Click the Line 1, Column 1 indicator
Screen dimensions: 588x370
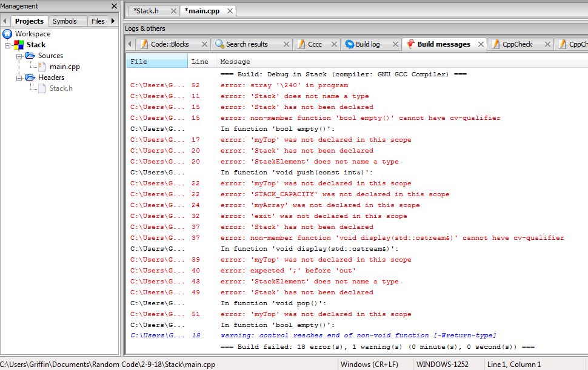[x=514, y=365]
